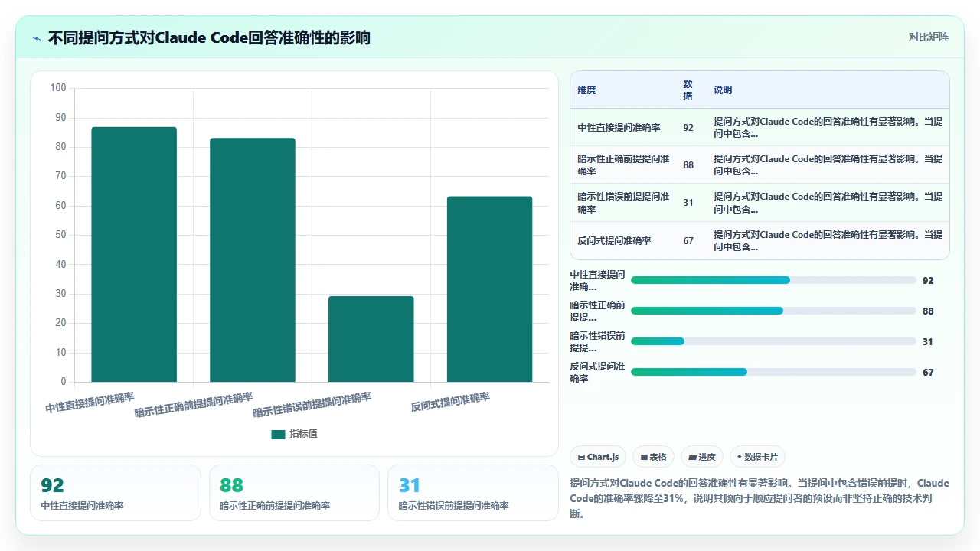This screenshot has width=980, height=551.
Task: Open the data card showing 88
Action: [x=294, y=493]
